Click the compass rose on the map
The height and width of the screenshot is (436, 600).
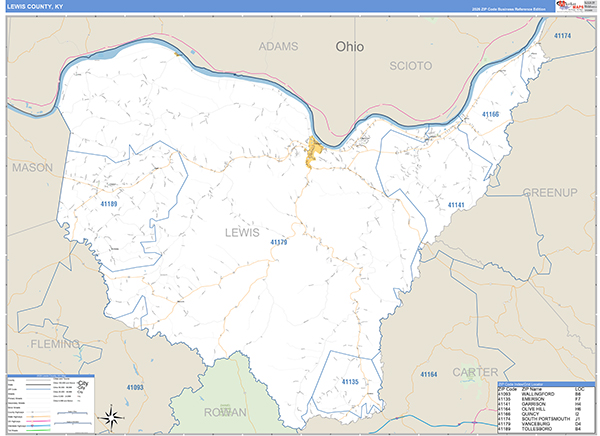pyautogui.click(x=111, y=417)
